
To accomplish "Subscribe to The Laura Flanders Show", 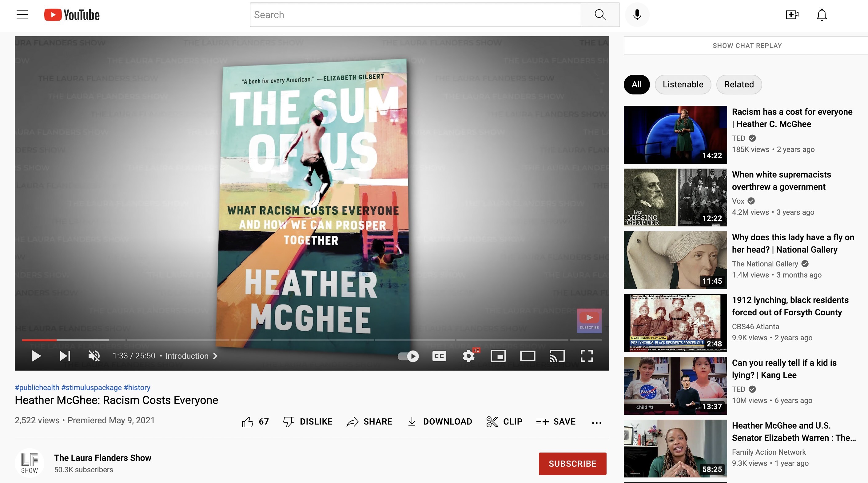I will pos(572,464).
